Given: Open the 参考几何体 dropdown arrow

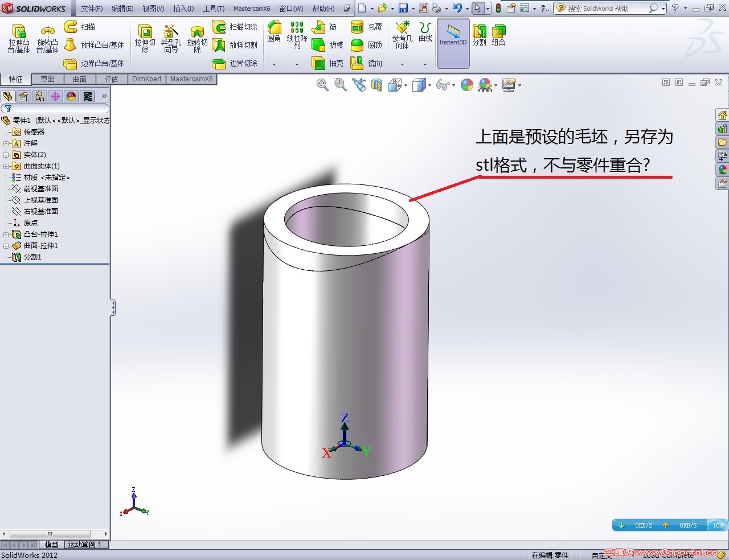Looking at the screenshot, I should 402,64.
